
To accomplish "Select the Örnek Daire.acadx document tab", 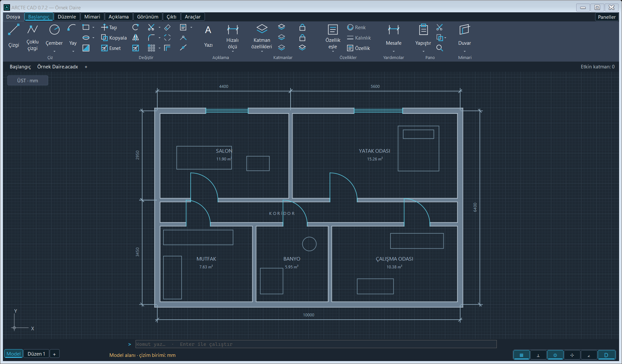I will 58,67.
